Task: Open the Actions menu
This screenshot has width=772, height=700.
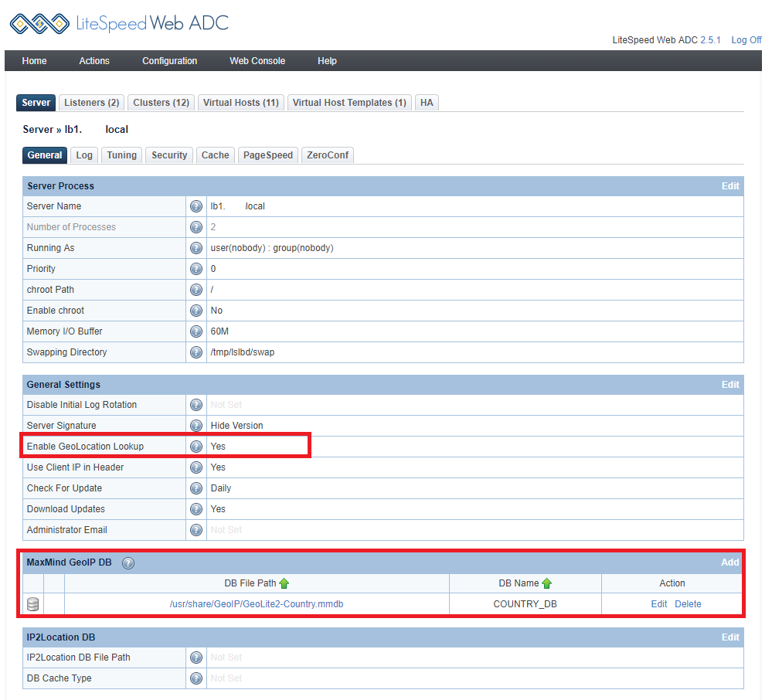Action: tap(94, 61)
